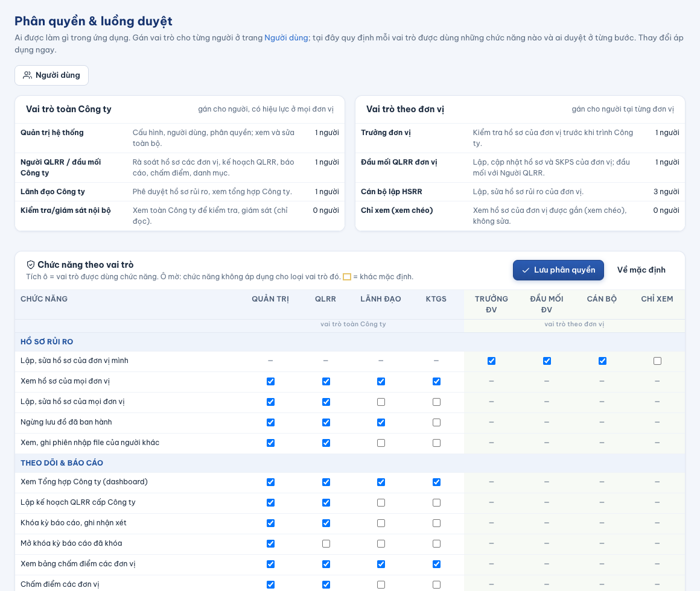Click "Kiểm tra/giám sát nội bộ" role name
The height and width of the screenshot is (591, 700).
pos(66,210)
